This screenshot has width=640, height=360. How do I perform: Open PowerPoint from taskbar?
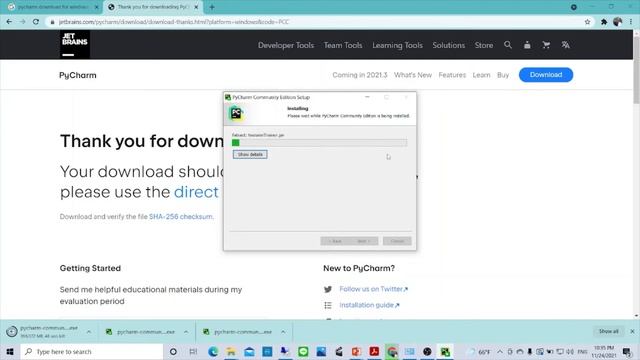tap(356, 351)
